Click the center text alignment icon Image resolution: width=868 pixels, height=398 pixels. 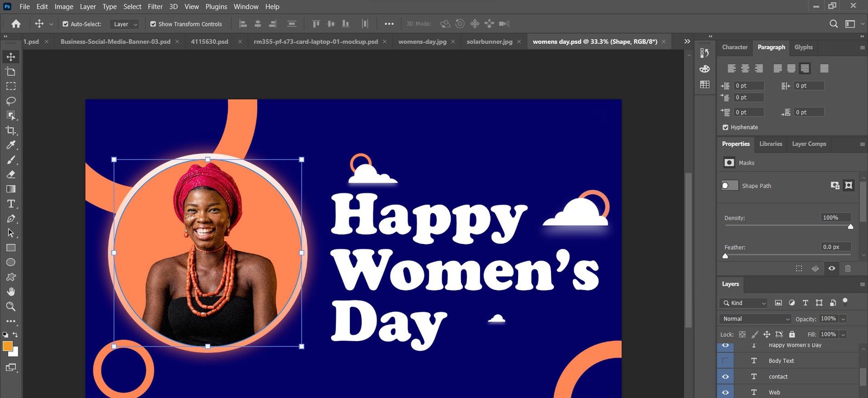point(745,68)
